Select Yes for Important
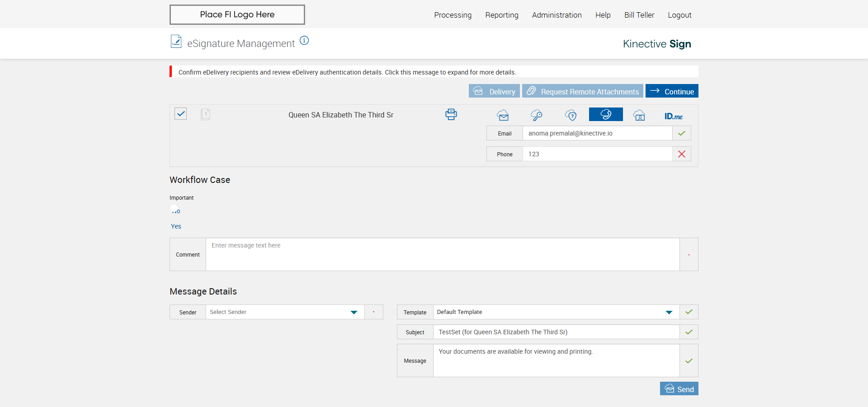 (176, 226)
